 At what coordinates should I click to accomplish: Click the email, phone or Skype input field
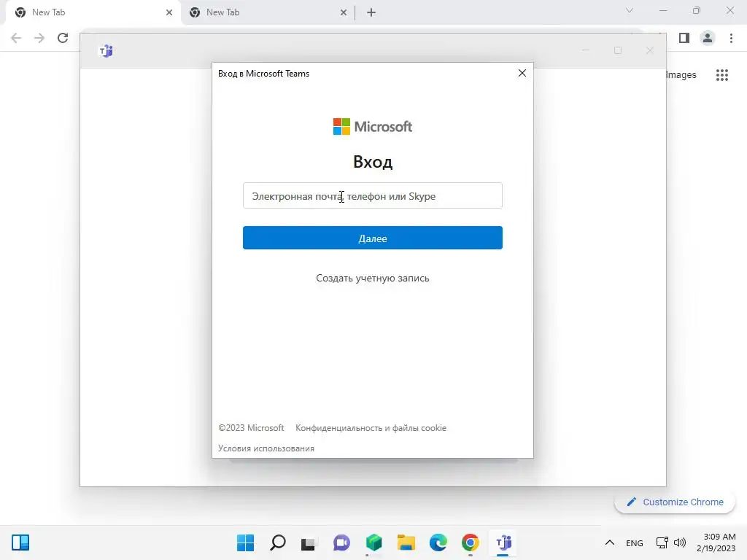point(373,195)
